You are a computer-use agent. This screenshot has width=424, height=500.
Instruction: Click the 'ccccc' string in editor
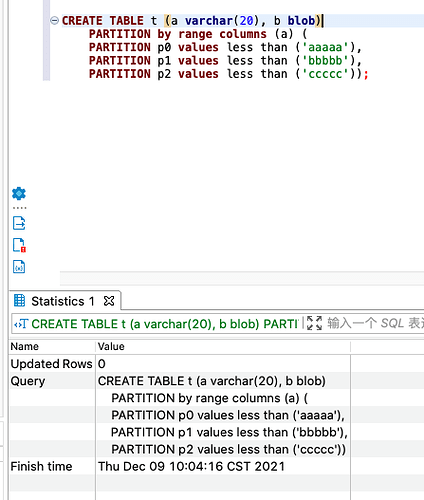[325, 74]
